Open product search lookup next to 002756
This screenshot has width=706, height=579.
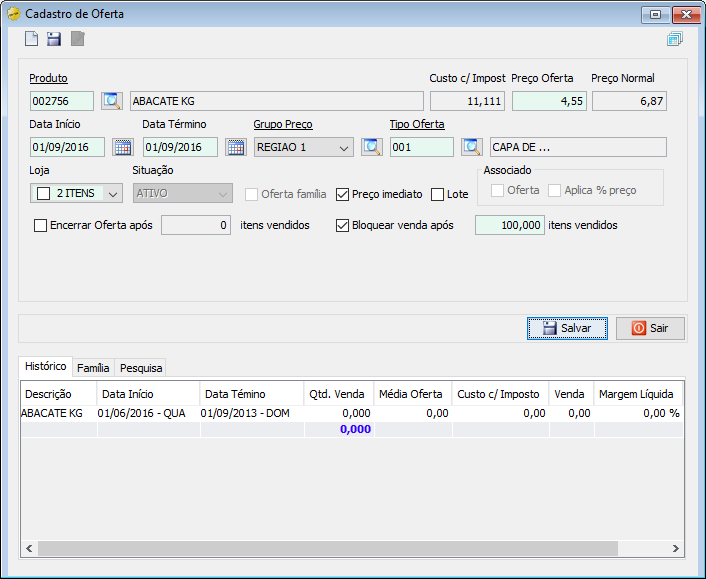click(x=111, y=101)
